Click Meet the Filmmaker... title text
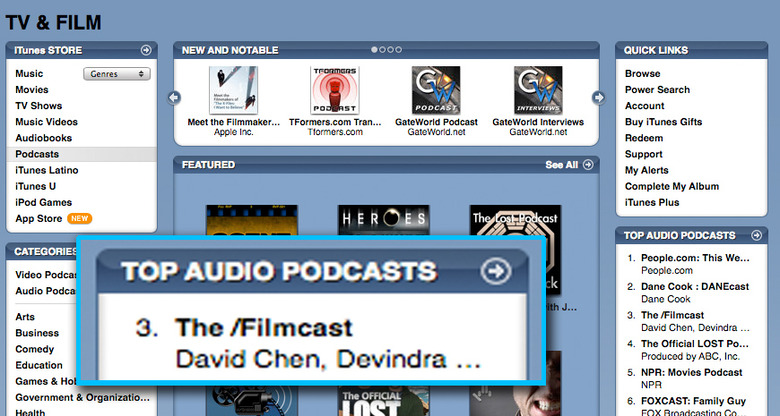Image resolution: width=780 pixels, height=416 pixels. 234,122
